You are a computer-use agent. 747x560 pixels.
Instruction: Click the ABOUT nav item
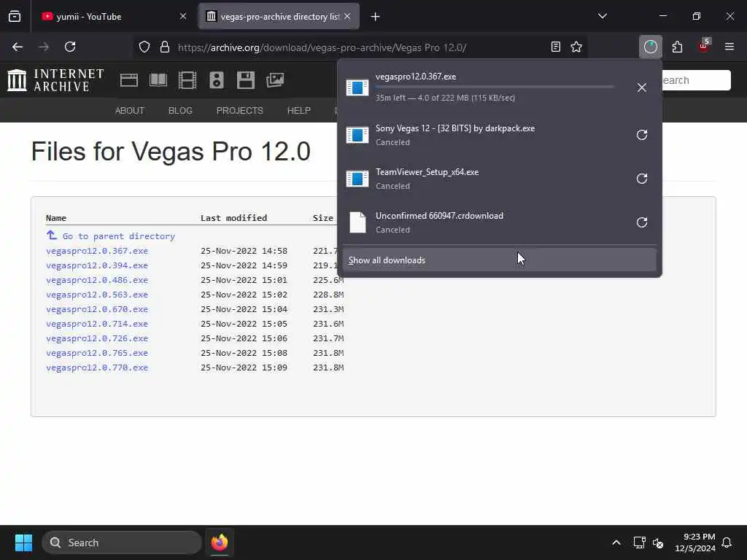coord(130,111)
